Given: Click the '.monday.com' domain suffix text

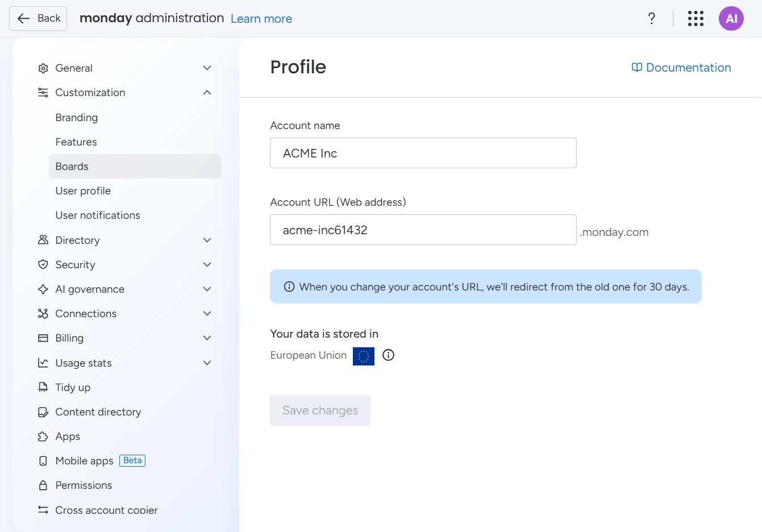Looking at the screenshot, I should tap(614, 232).
